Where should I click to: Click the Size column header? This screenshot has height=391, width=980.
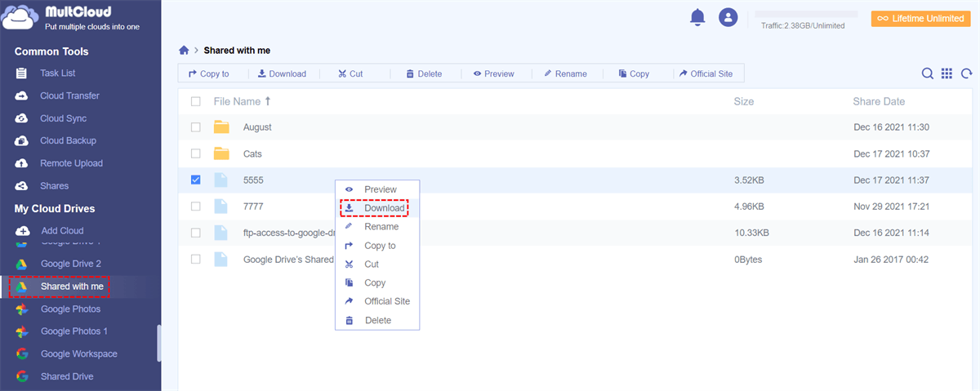click(x=743, y=101)
